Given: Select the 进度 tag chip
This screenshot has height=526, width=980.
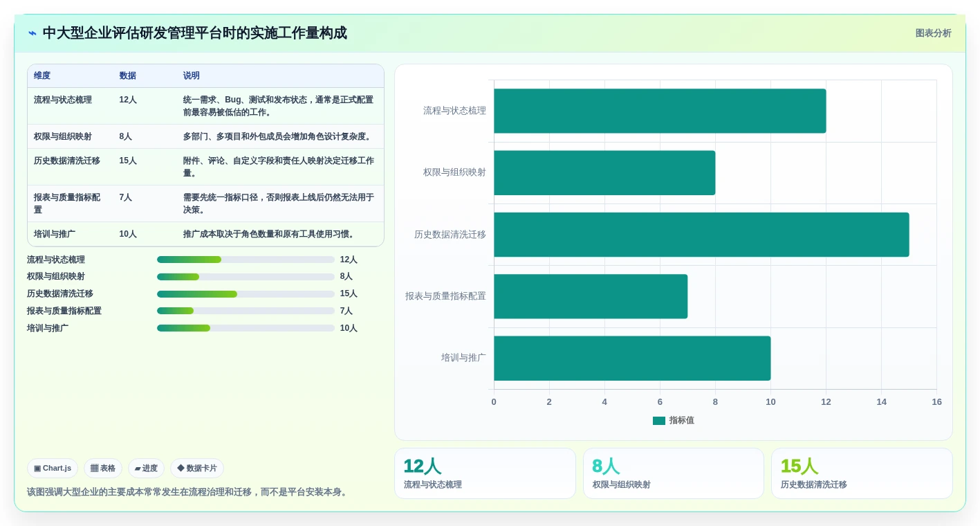Looking at the screenshot, I should [x=146, y=469].
